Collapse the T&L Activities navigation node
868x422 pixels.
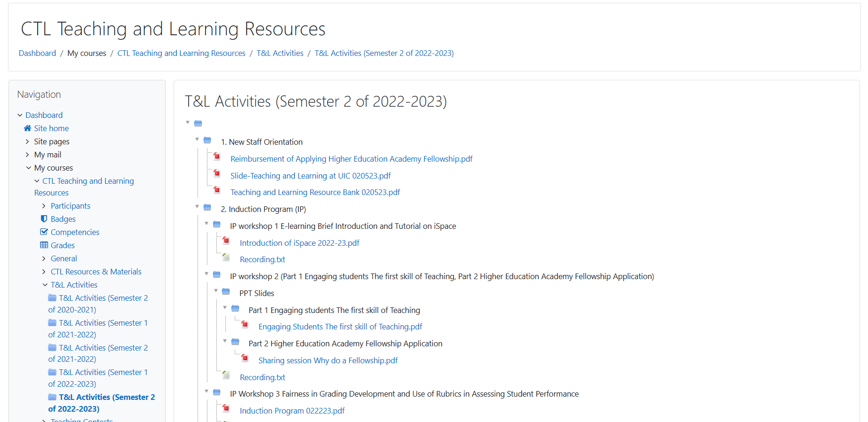coord(45,285)
